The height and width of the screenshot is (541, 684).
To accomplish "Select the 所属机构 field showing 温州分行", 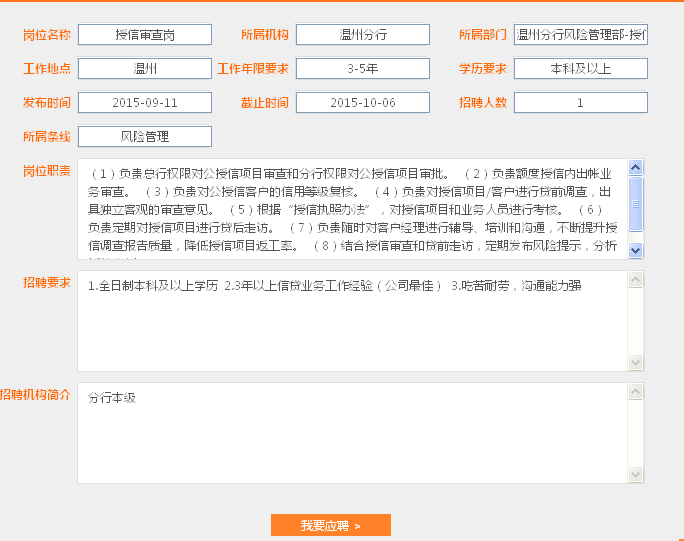I will (362, 34).
